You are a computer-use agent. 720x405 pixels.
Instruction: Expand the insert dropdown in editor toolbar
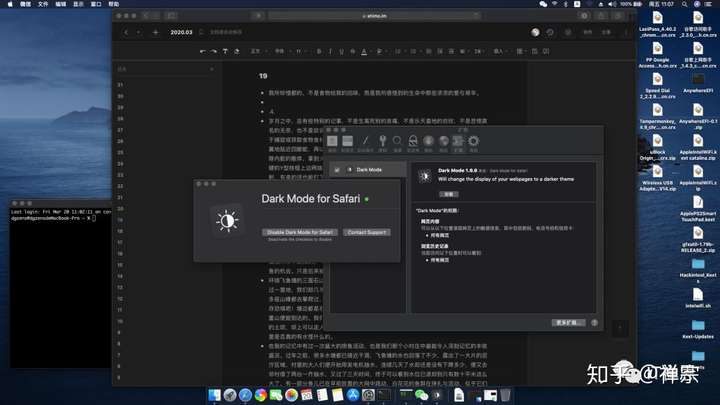(x=500, y=51)
